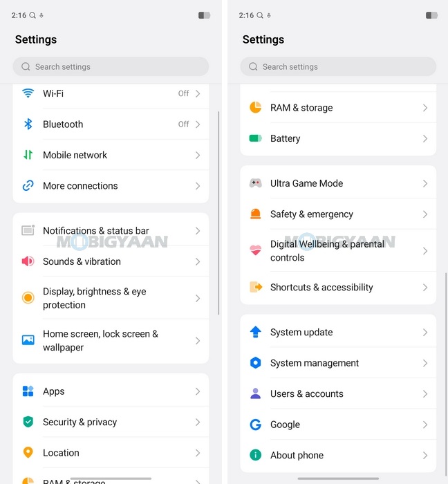Select Home screen, lock screen & wallpaper
The image size is (448, 484).
(100, 341)
